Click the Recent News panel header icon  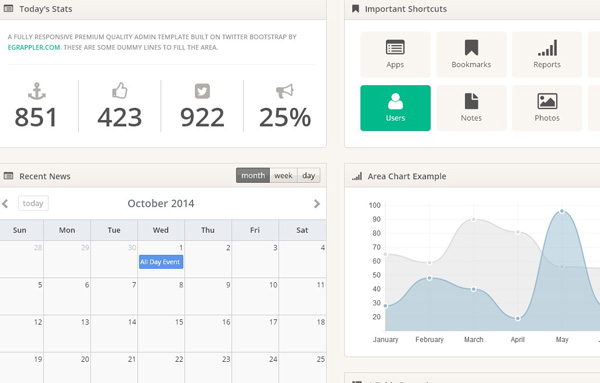8,176
